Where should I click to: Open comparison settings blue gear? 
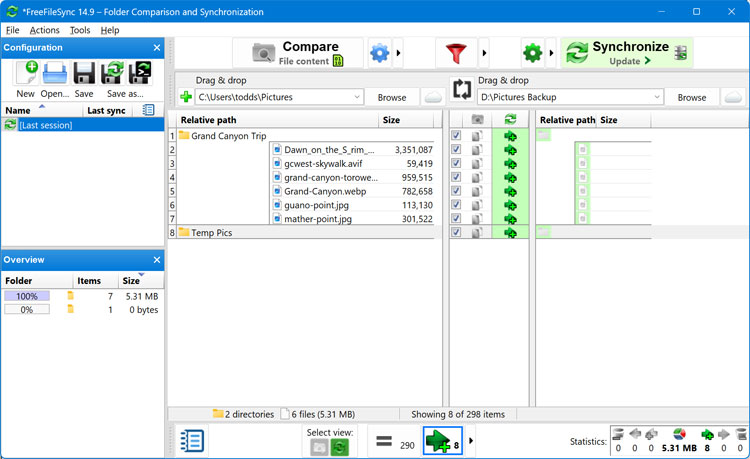380,53
